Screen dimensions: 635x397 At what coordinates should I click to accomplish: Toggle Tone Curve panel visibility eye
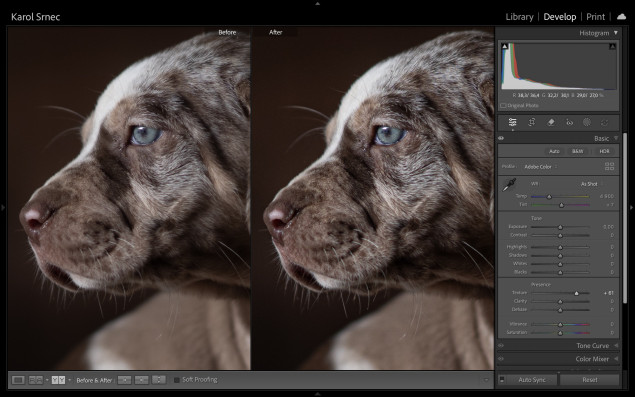(x=501, y=346)
